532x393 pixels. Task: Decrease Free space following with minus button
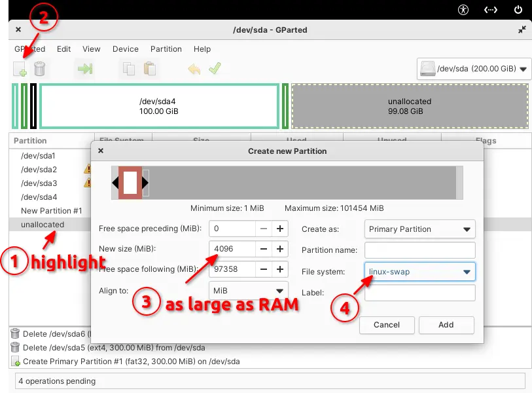tap(263, 269)
